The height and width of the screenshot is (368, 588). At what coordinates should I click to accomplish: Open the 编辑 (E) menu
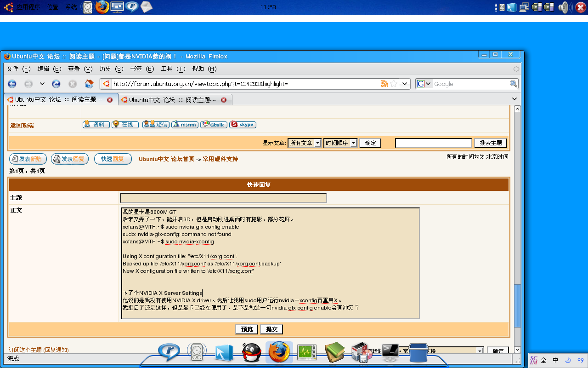click(x=50, y=69)
